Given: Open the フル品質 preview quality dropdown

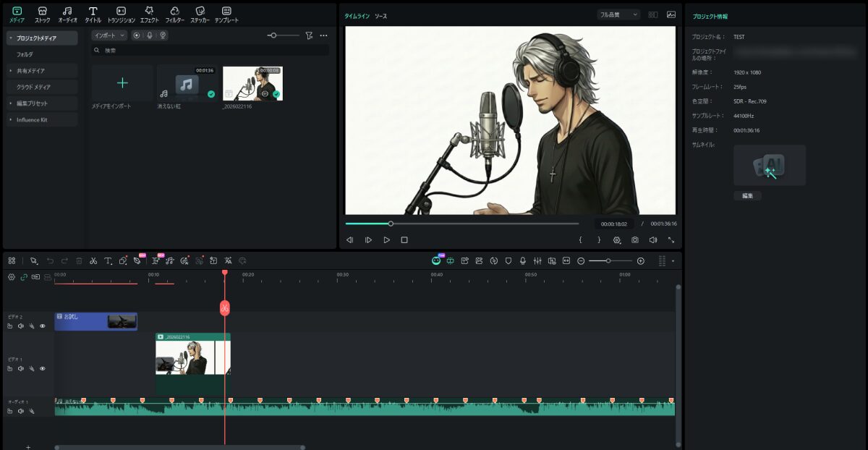Looking at the screenshot, I should tap(618, 14).
